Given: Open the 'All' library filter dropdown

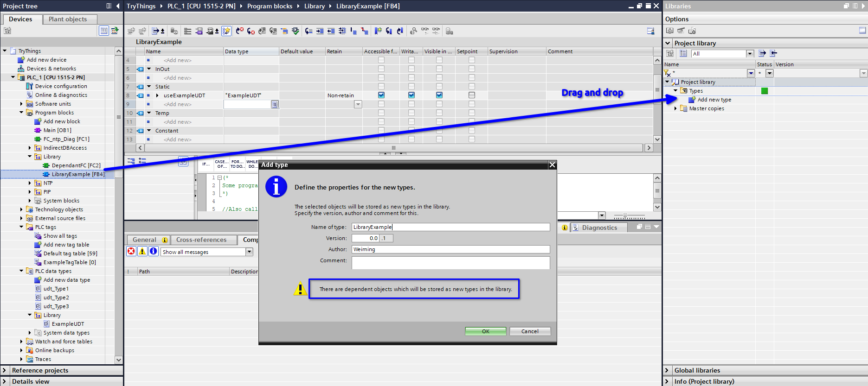Looking at the screenshot, I should tap(750, 54).
